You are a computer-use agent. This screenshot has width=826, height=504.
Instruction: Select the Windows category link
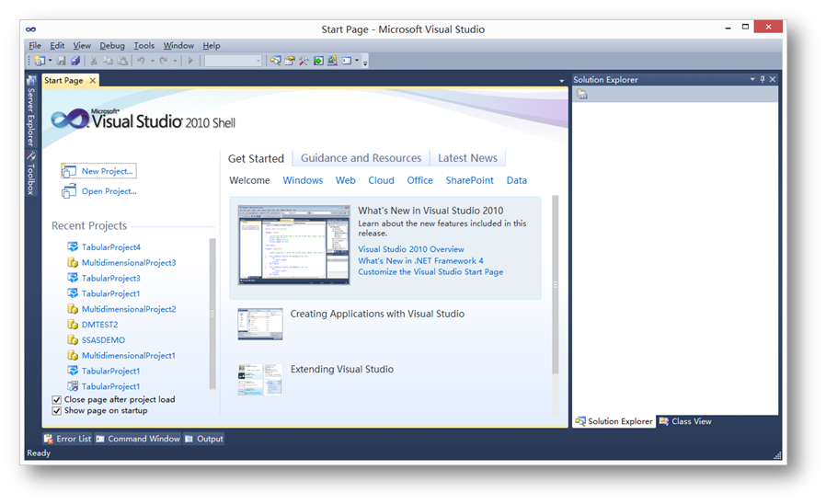pos(303,180)
